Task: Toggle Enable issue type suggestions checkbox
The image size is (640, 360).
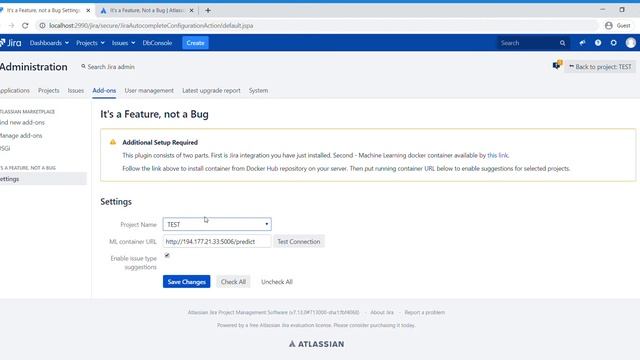Action: (x=167, y=256)
